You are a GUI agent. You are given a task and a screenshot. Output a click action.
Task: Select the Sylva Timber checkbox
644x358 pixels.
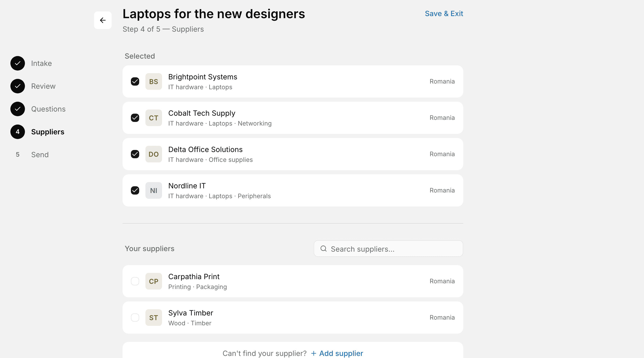[x=135, y=318]
